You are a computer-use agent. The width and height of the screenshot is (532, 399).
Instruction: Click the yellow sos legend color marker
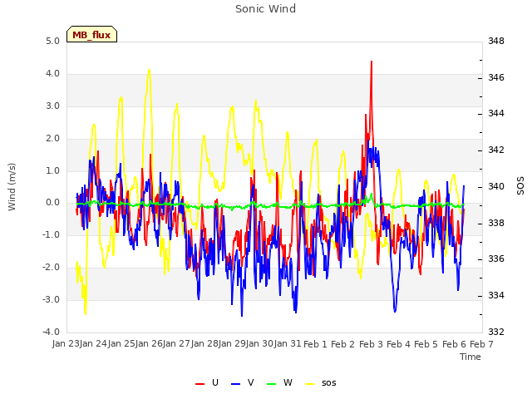tap(310, 384)
